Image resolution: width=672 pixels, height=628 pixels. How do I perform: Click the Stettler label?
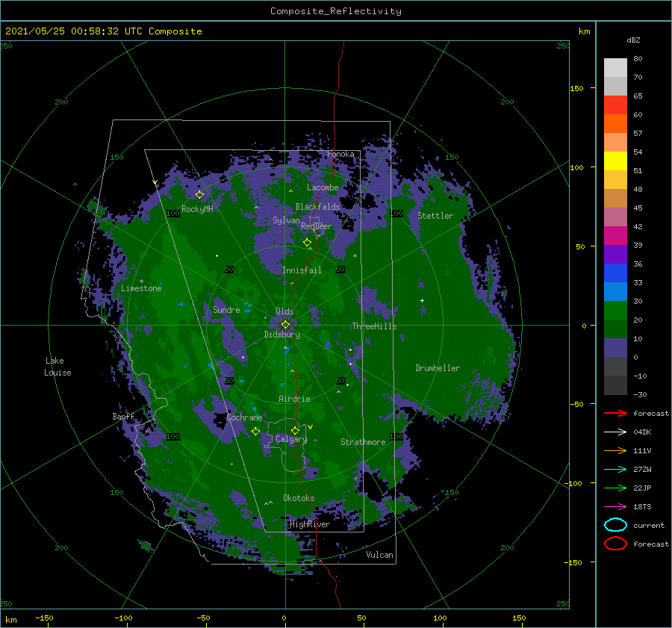tap(435, 216)
